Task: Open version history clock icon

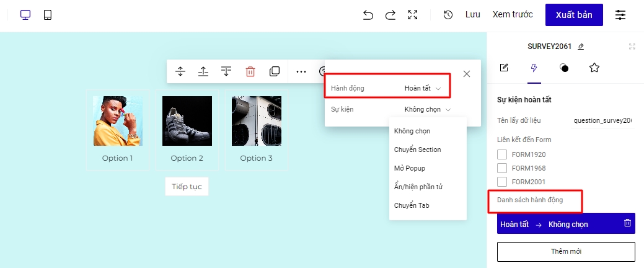Action: (x=448, y=15)
